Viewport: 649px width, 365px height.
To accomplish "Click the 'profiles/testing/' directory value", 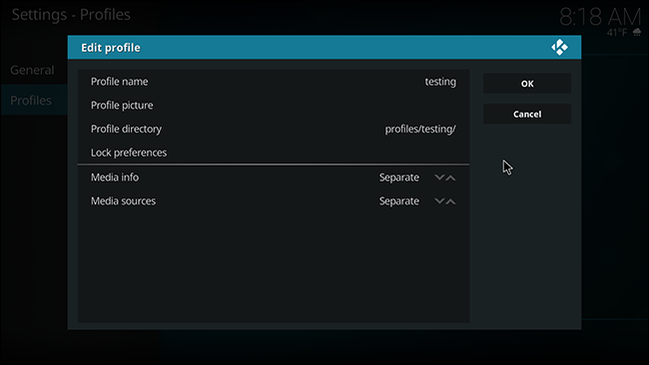I will [420, 129].
